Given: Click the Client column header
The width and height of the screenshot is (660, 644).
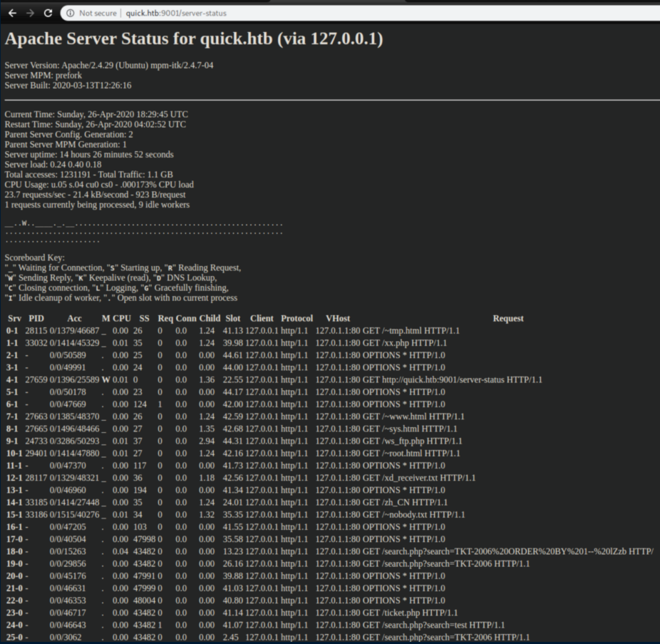Looking at the screenshot, I should point(261,318).
